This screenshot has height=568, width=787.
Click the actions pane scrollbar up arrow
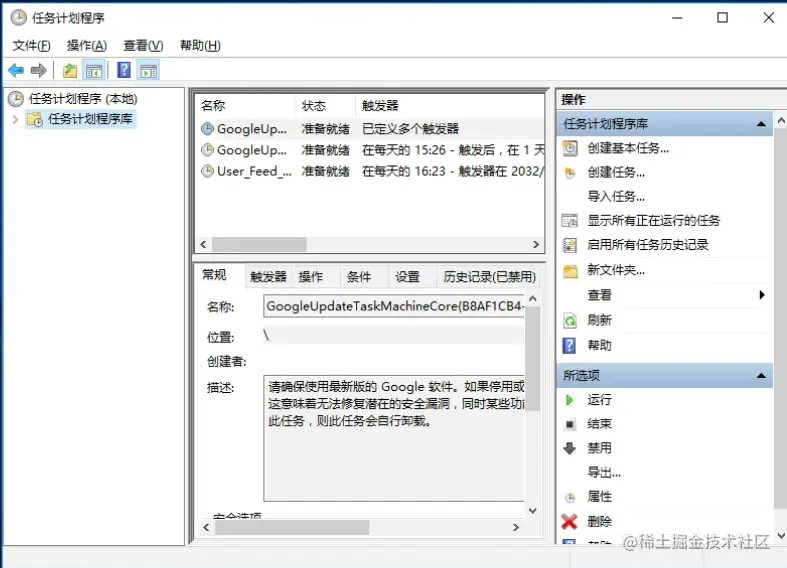[781, 121]
